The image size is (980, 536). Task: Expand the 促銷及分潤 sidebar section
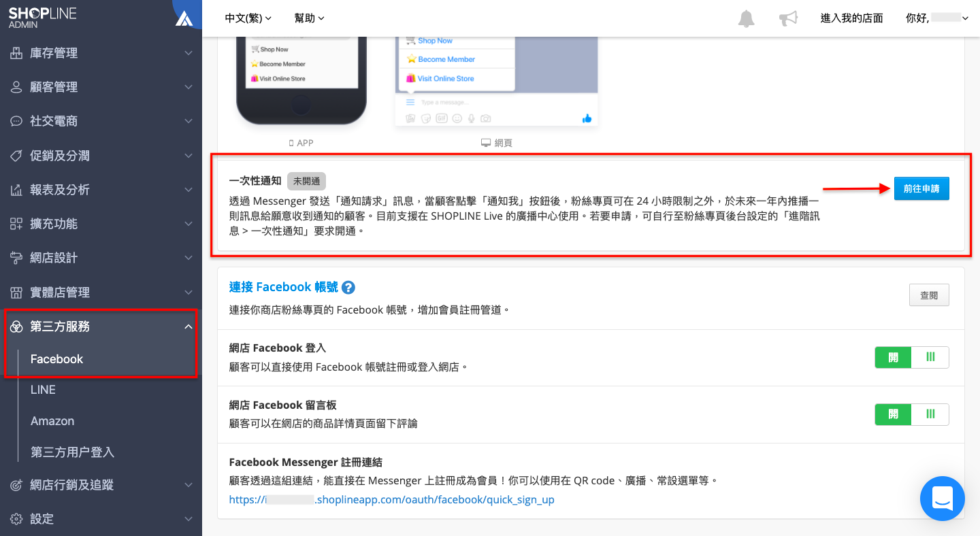(189, 156)
